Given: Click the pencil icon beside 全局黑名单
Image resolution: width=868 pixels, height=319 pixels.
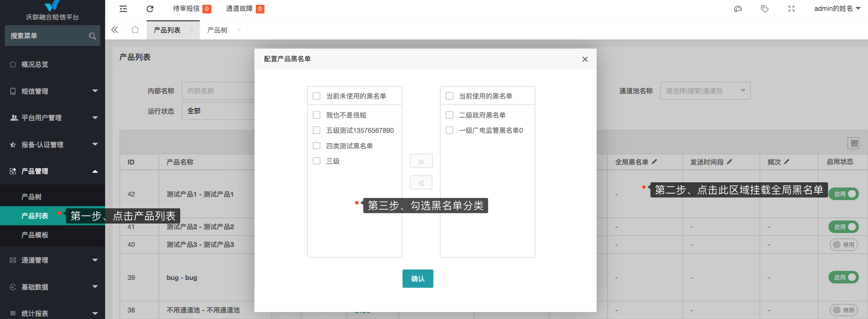Looking at the screenshot, I should coord(654,161).
